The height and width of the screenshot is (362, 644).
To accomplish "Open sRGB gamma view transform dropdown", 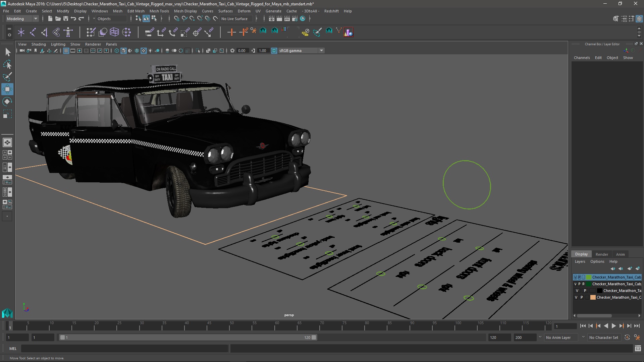I will point(301,51).
